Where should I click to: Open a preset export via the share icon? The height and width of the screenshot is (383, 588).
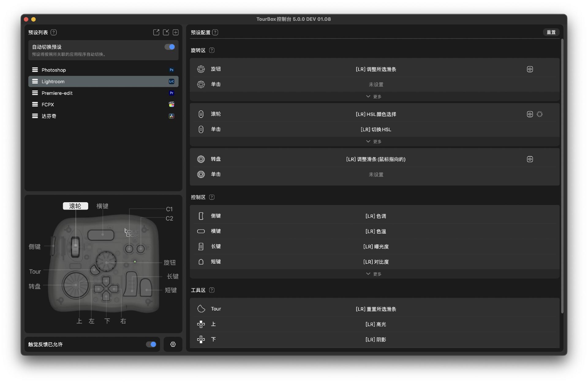coord(156,32)
